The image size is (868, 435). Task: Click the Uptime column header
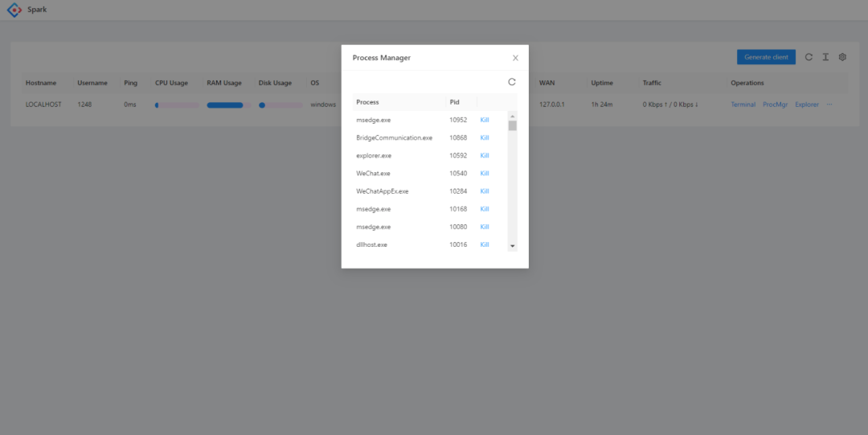602,83
